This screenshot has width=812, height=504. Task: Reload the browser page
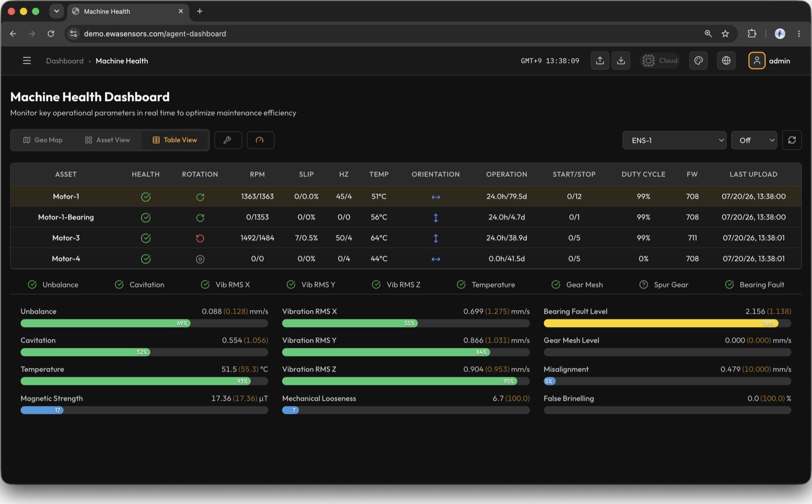click(51, 33)
